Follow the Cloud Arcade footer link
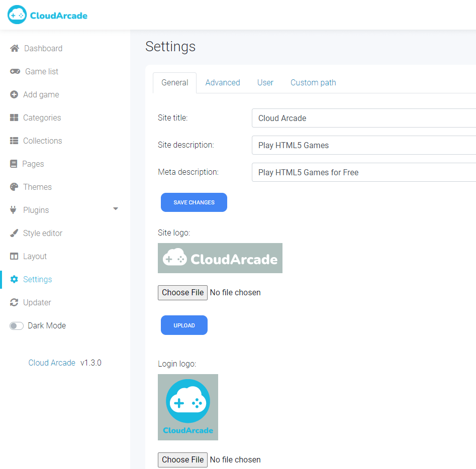Image resolution: width=476 pixels, height=469 pixels. 52,363
